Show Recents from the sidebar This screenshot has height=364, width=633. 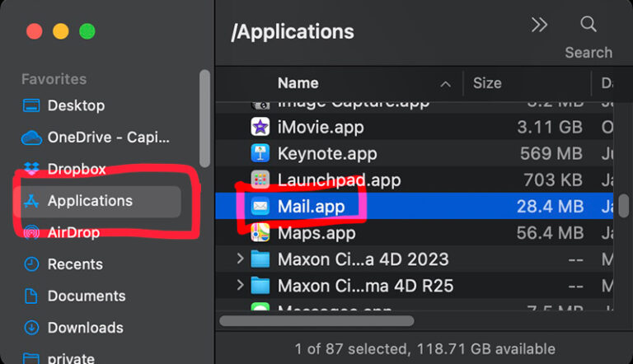[75, 264]
